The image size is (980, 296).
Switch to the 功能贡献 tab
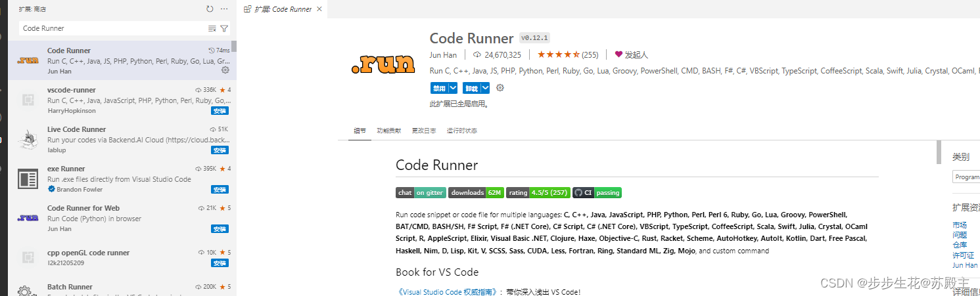(x=389, y=131)
